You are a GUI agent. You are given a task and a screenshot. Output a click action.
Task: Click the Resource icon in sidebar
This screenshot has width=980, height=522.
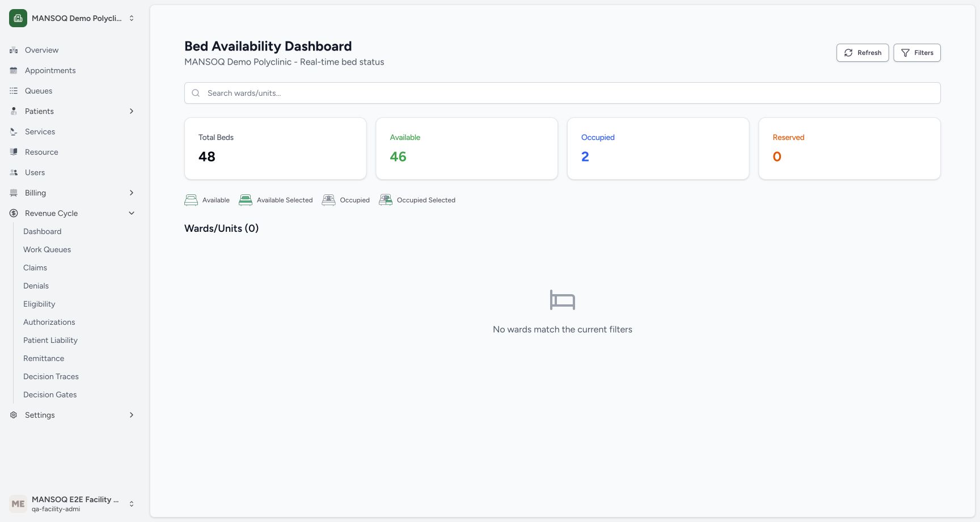(x=14, y=152)
